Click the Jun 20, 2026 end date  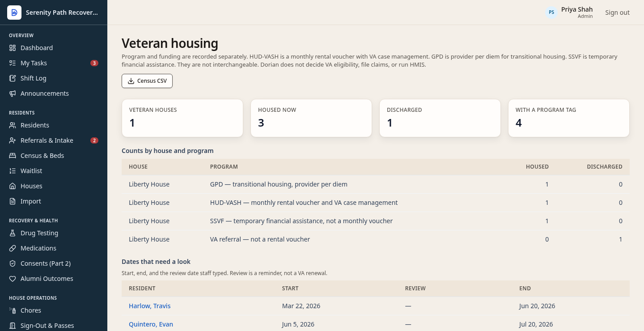(x=537, y=306)
